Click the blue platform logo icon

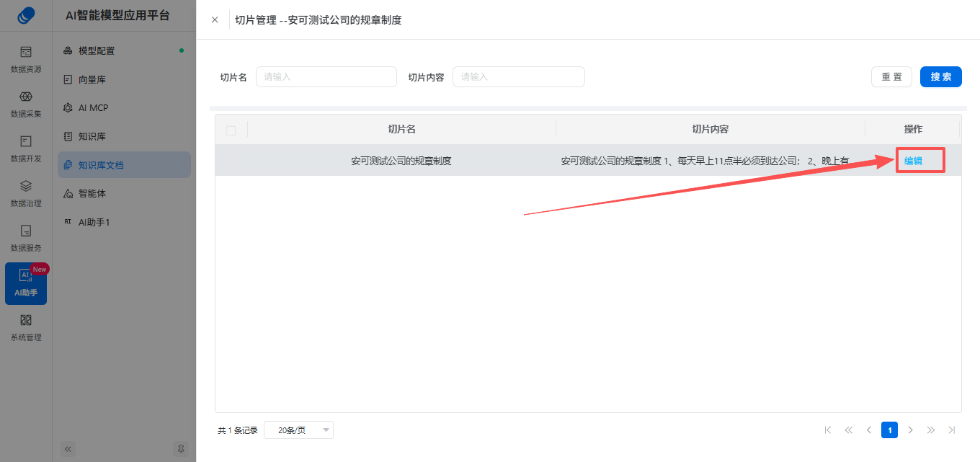click(26, 15)
